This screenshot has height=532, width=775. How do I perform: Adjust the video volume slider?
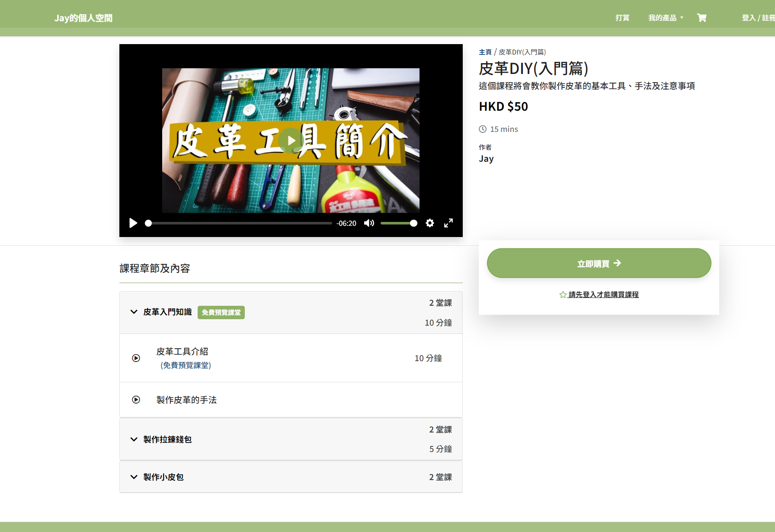398,223
